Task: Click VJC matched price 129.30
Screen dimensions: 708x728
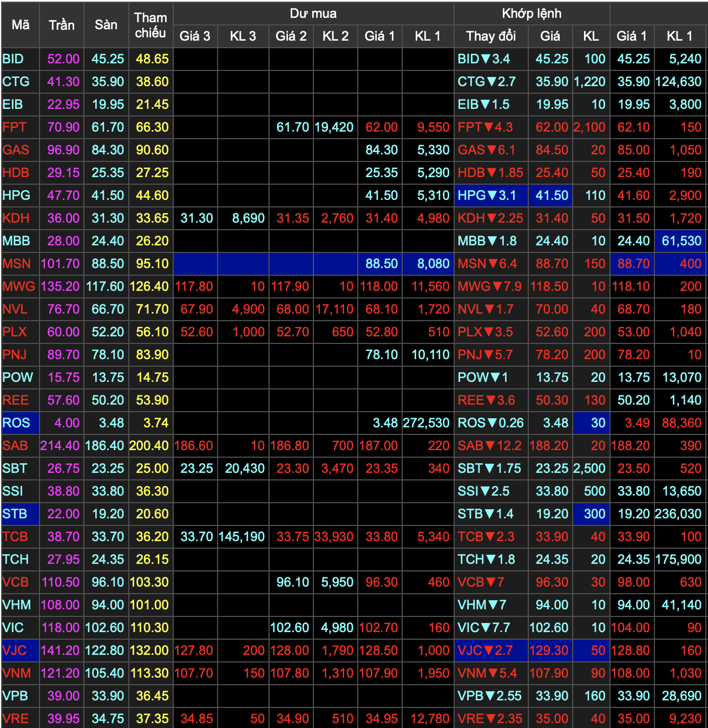Action: coord(550,651)
